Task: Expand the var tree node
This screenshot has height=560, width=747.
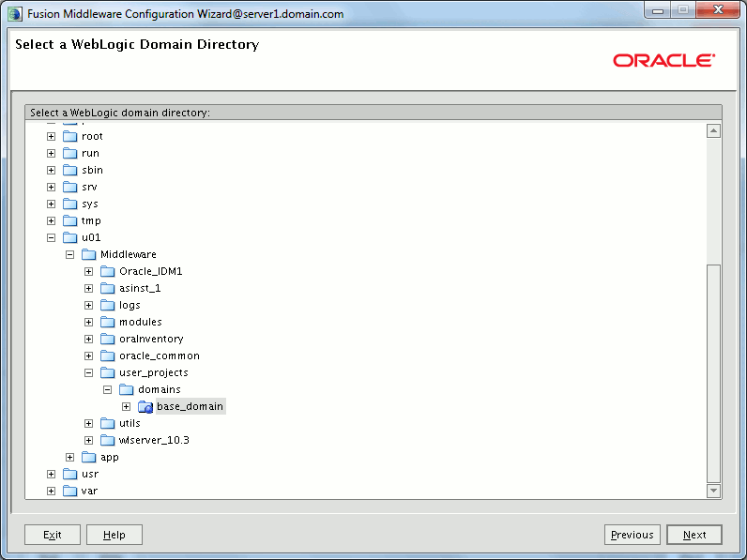Action: [x=51, y=491]
